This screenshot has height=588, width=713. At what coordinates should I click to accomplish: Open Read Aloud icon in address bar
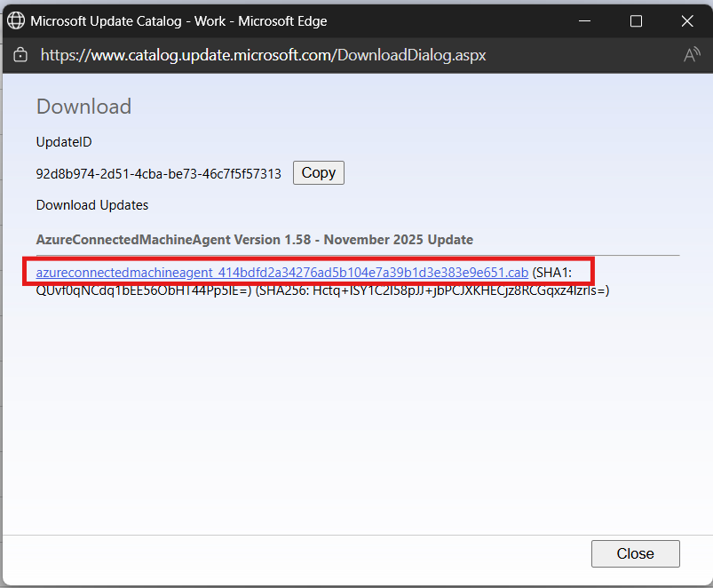[x=692, y=55]
